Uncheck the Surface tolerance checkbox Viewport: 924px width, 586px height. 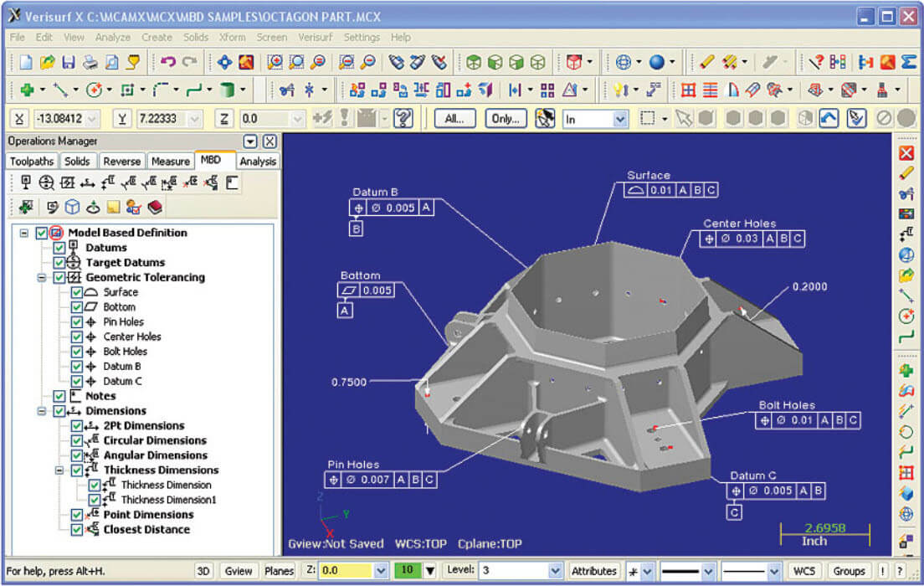pos(77,292)
